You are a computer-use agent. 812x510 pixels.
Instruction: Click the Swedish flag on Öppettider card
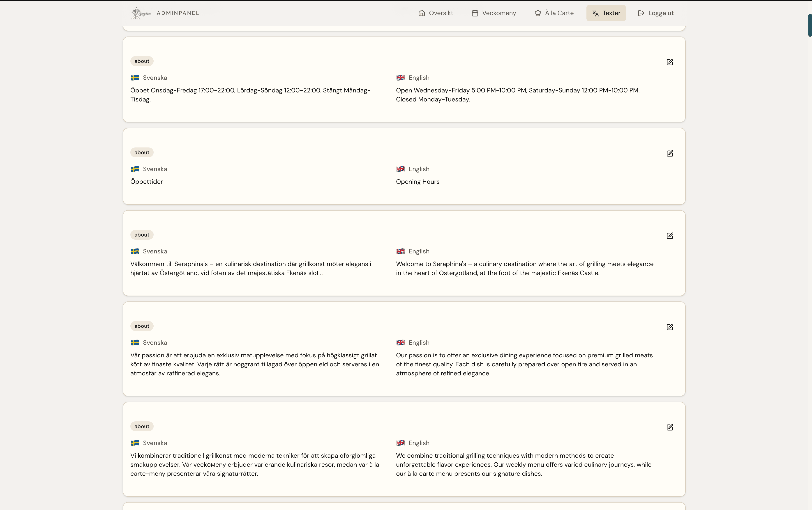tap(135, 169)
